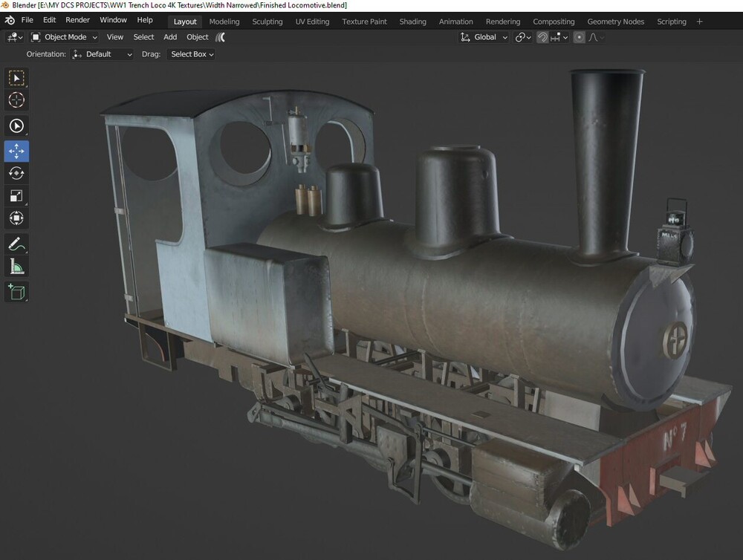Image resolution: width=743 pixels, height=560 pixels.
Task: Select the Rotate tool
Action: [16, 173]
